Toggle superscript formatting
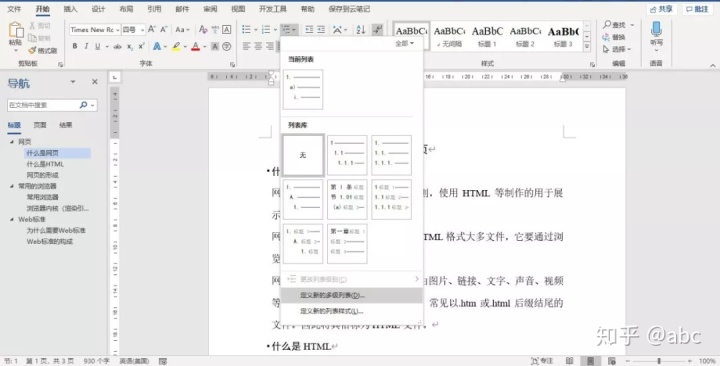Screen dimensions: 720x366 coord(141,46)
